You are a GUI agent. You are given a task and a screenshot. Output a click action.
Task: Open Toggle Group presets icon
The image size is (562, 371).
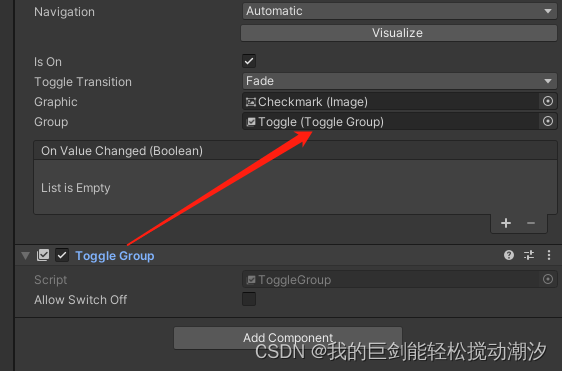click(529, 255)
